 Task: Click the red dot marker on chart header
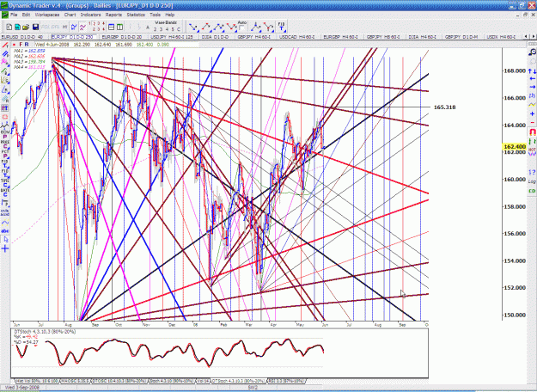point(14,45)
